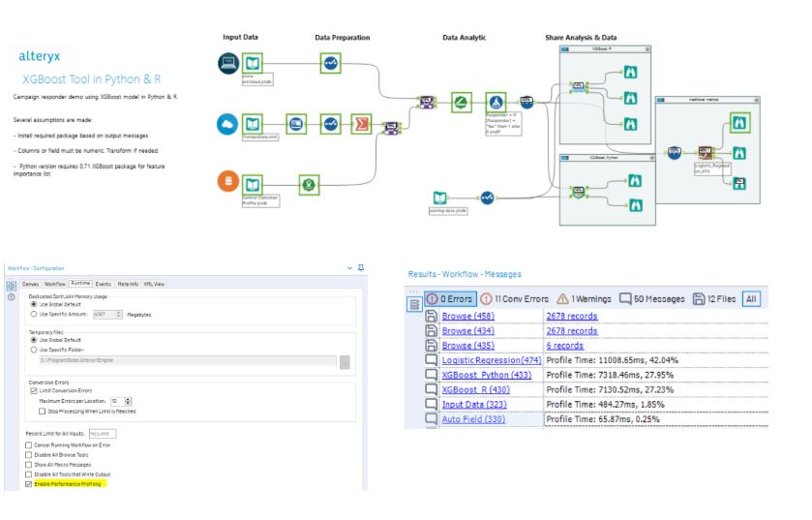Select the Input Data tool labeled Transactions
812x520 pixels.
click(x=253, y=124)
